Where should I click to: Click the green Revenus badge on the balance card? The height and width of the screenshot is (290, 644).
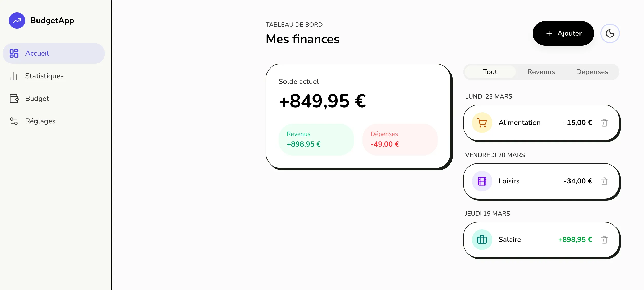click(x=316, y=139)
